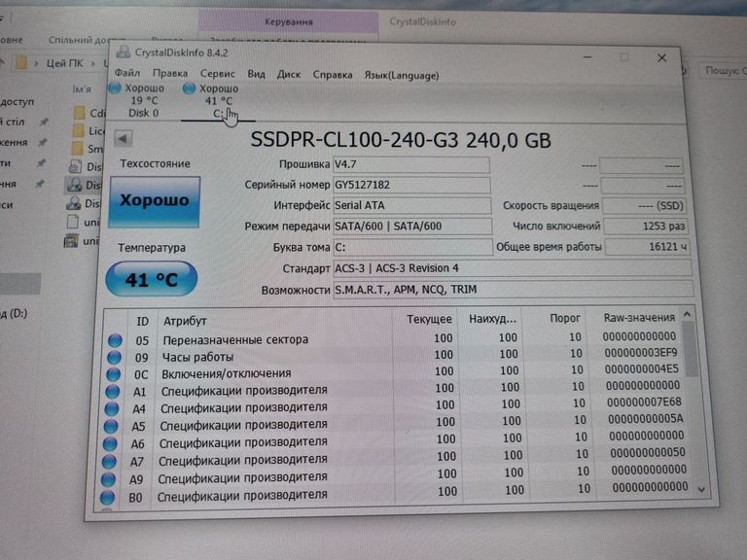This screenshot has width=747, height=560.
Task: Click status dot for attribute A6
Action: tap(110, 443)
